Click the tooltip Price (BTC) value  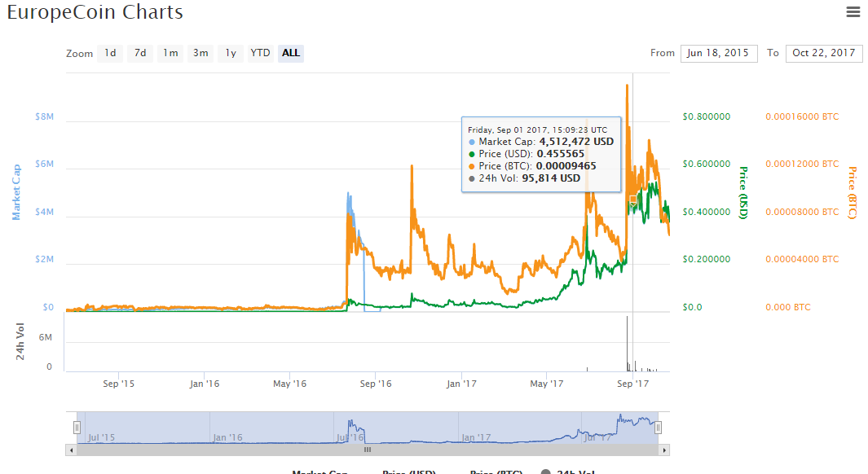566,166
